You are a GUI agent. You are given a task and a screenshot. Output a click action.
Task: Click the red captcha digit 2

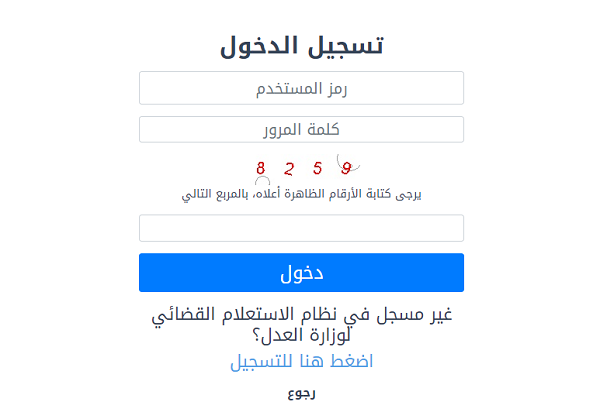[x=289, y=169]
